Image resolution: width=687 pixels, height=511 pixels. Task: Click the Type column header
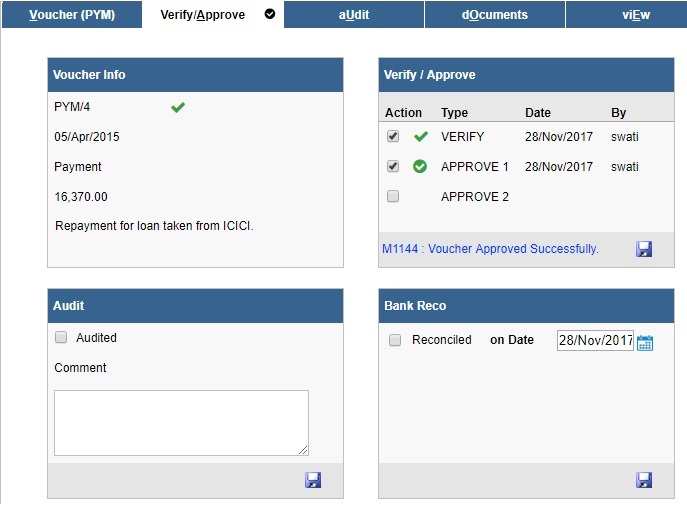point(454,113)
